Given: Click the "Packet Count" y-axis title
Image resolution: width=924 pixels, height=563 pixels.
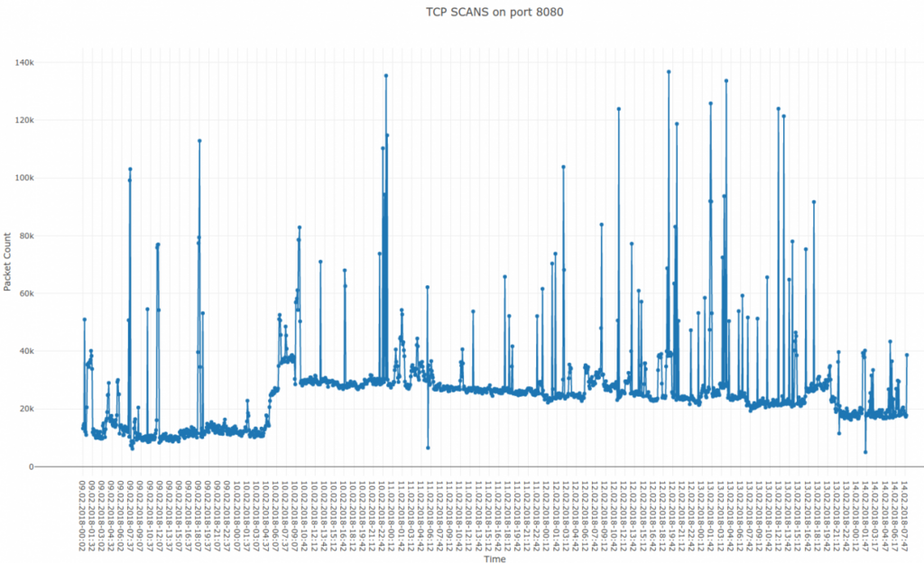Looking at the screenshot, I should point(7,262).
